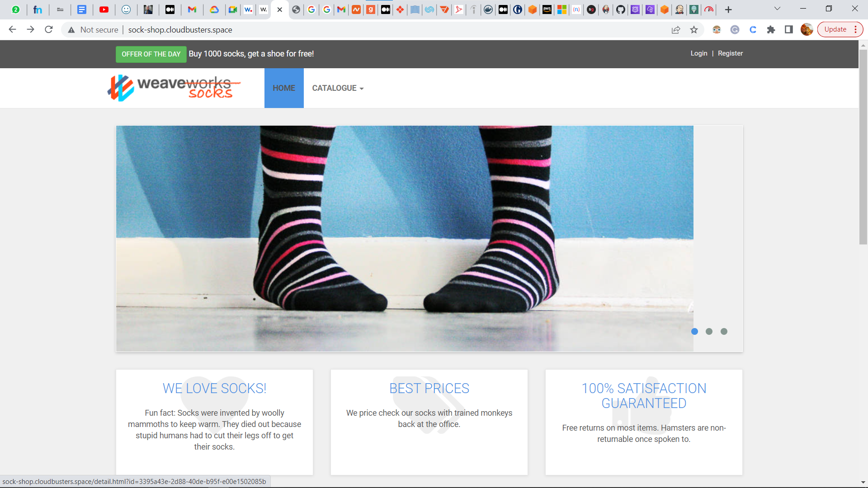The height and width of the screenshot is (488, 868).
Task: Open the YouTube browser tab
Action: click(x=104, y=9)
